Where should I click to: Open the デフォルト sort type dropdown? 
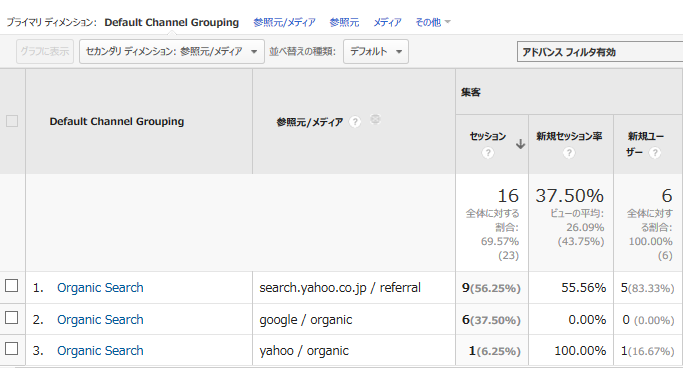pos(375,51)
